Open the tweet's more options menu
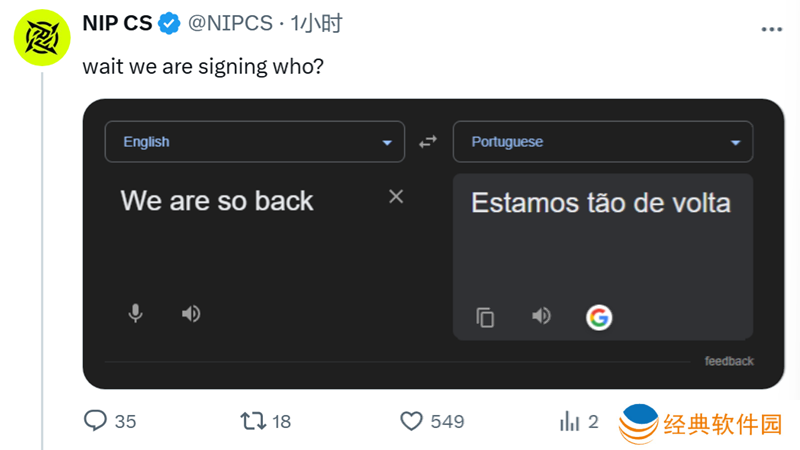 [x=771, y=29]
